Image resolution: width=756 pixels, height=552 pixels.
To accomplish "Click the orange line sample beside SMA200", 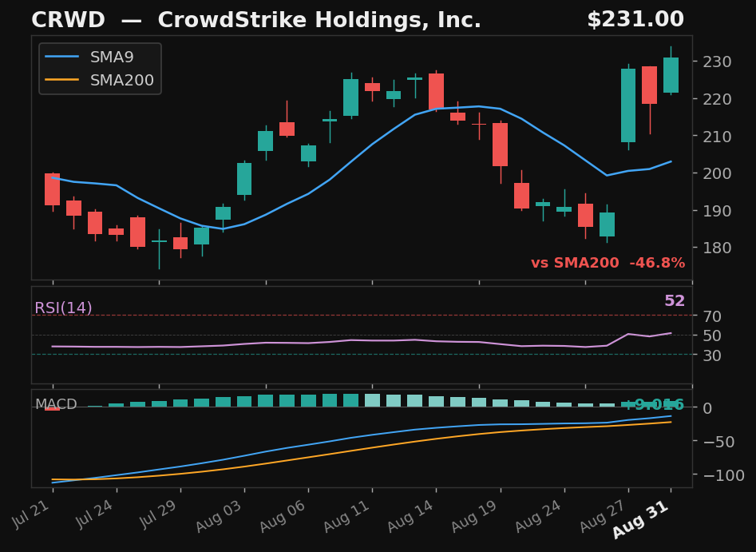I will [x=61, y=80].
